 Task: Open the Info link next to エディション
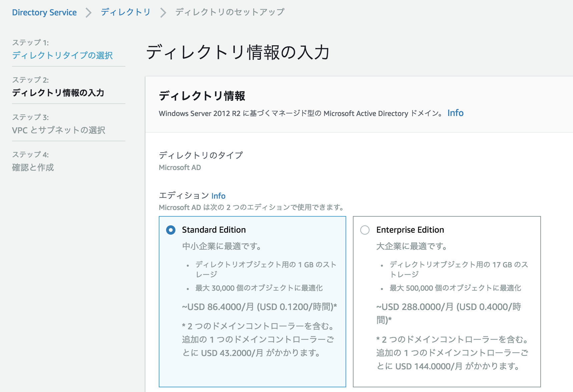pyautogui.click(x=218, y=196)
